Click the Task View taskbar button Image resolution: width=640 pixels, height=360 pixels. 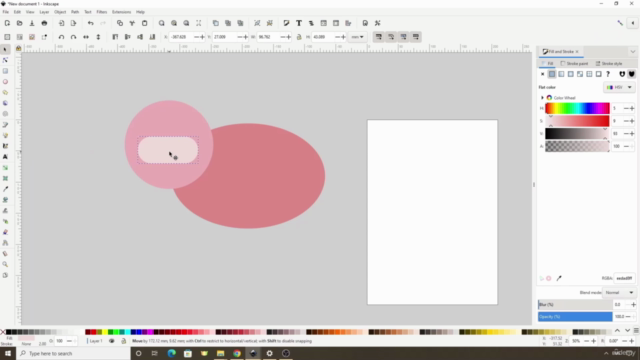pos(155,353)
